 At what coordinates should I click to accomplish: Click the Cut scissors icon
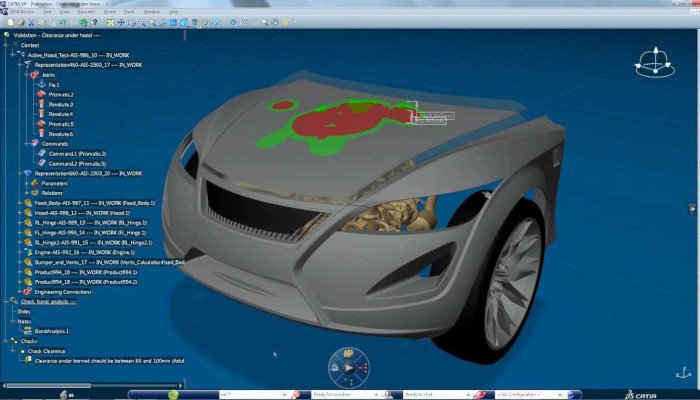31,22
